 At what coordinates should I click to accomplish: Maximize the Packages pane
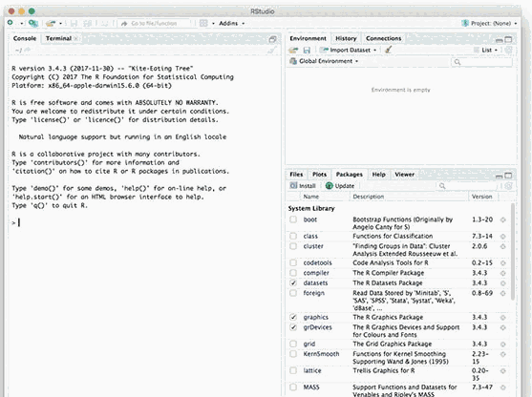508,176
